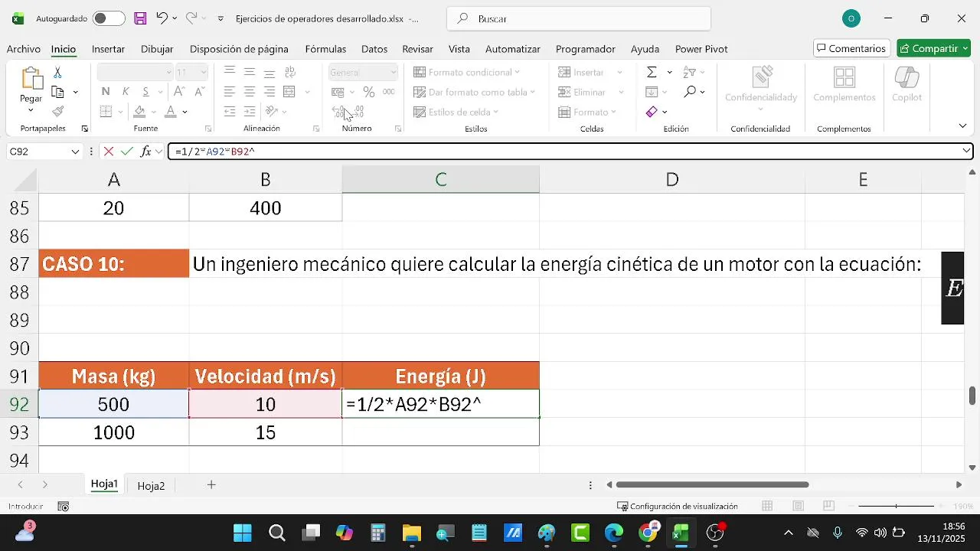This screenshot has height=551, width=980.
Task: Click the Comentarios button
Action: pyautogui.click(x=851, y=48)
